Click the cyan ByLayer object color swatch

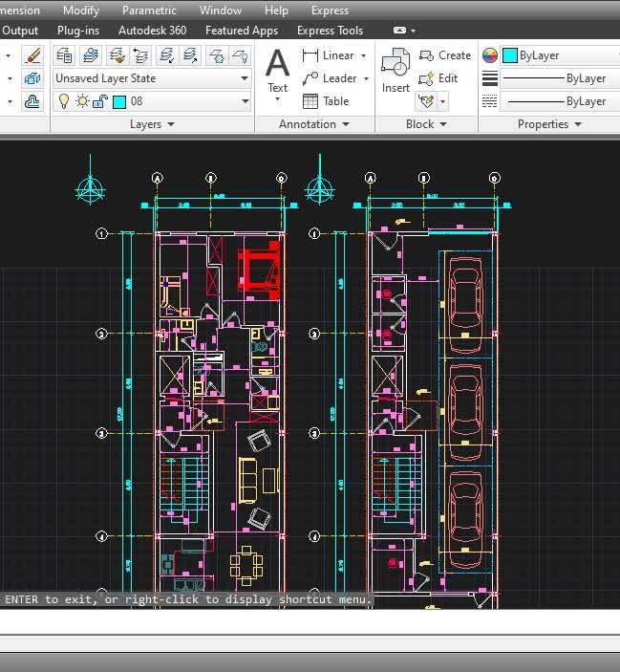[510, 55]
